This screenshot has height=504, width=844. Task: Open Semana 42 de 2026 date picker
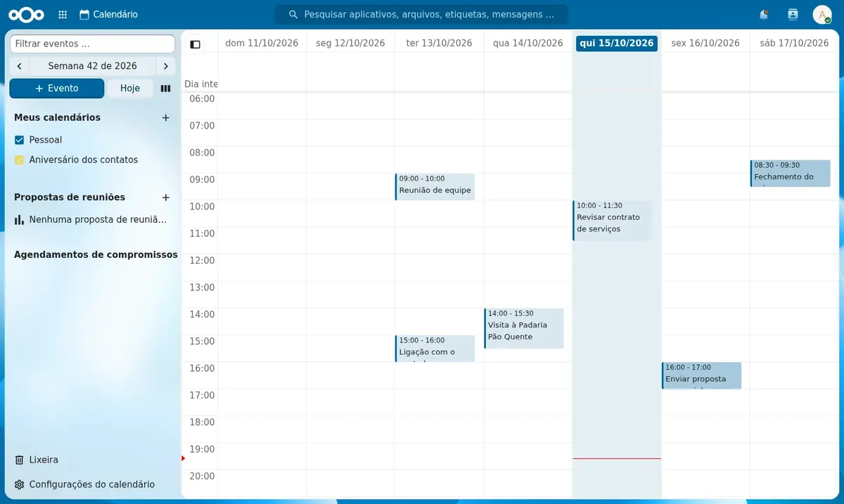(x=92, y=66)
